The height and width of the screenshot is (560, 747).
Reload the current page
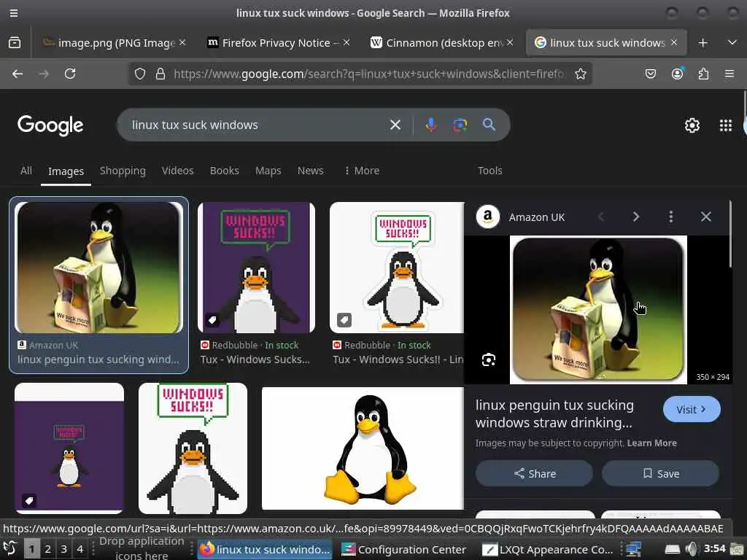pos(70,74)
